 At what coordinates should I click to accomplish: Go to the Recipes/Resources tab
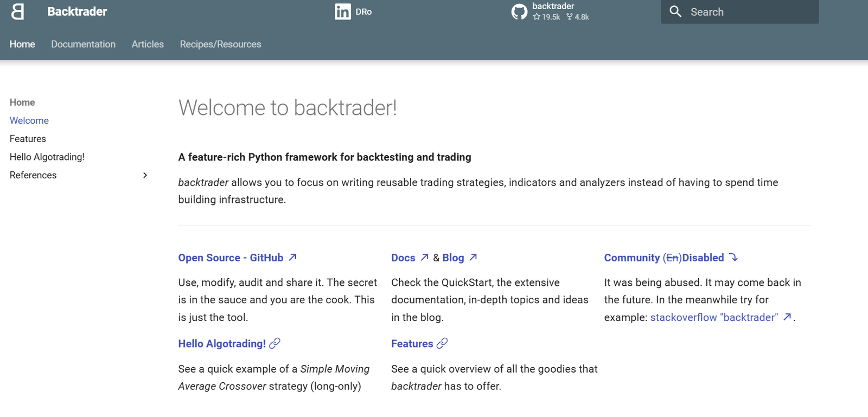220,44
